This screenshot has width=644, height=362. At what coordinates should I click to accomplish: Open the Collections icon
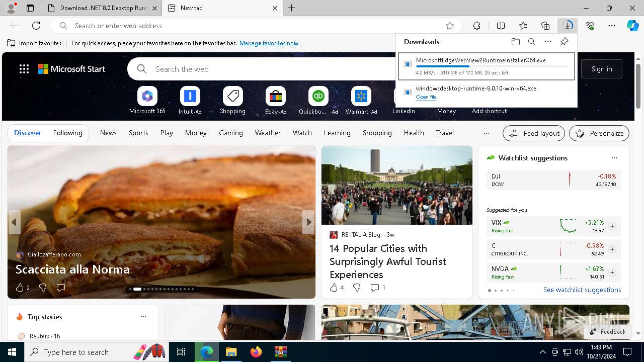coord(545,26)
